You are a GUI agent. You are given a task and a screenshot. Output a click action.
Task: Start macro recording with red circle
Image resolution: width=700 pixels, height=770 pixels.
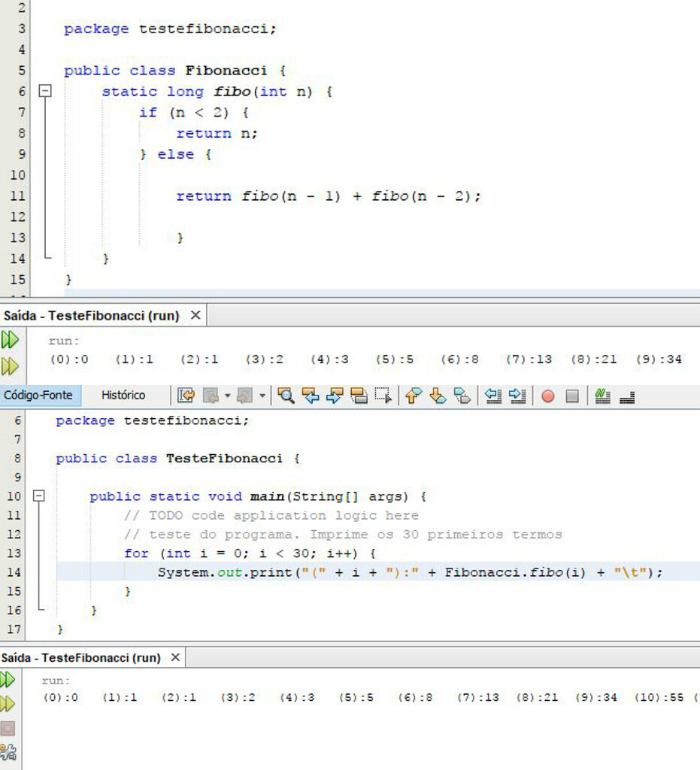tap(548, 396)
